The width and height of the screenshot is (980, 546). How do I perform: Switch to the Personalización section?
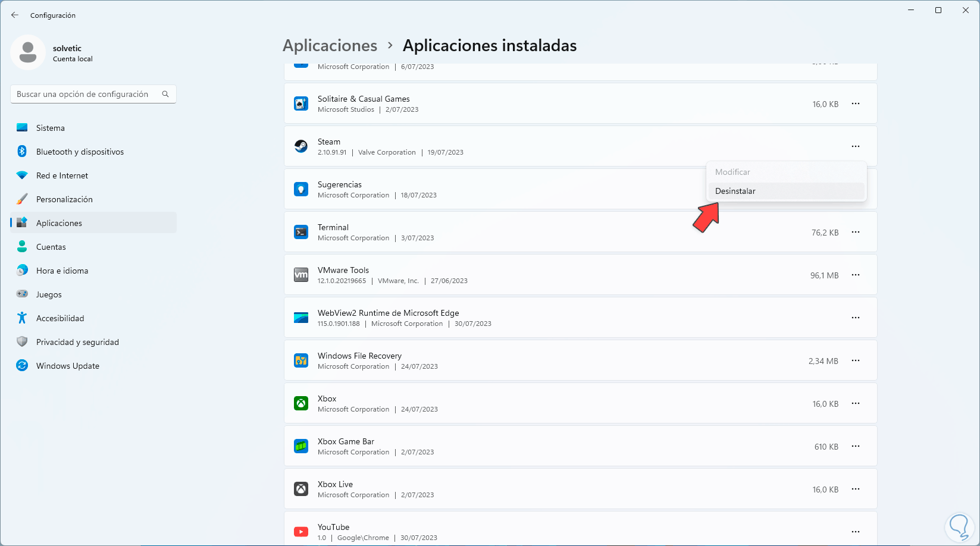(93, 199)
